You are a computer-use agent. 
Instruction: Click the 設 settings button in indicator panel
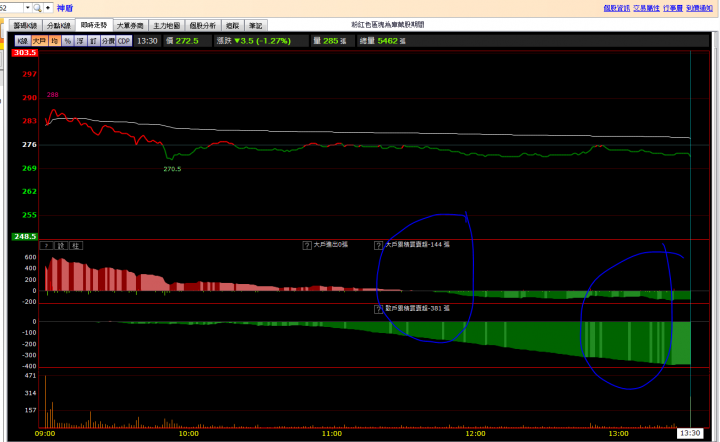(x=60, y=245)
